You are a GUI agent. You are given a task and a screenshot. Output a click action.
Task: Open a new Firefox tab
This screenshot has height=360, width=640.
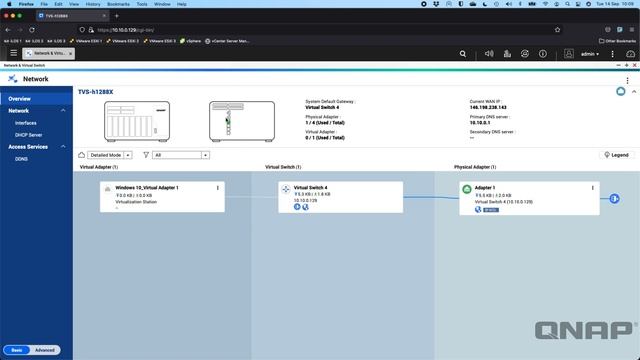tap(117, 16)
